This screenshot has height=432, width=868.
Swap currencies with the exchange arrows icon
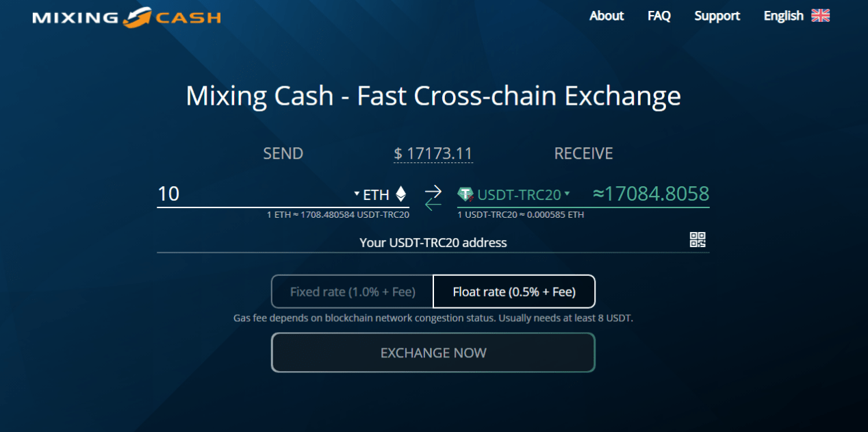click(433, 196)
